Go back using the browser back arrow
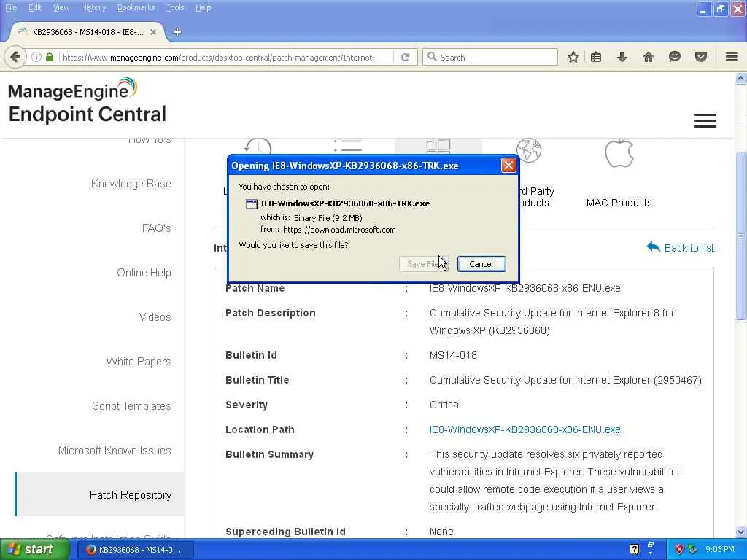Screen dimensions: 747x560 [x=15, y=57]
